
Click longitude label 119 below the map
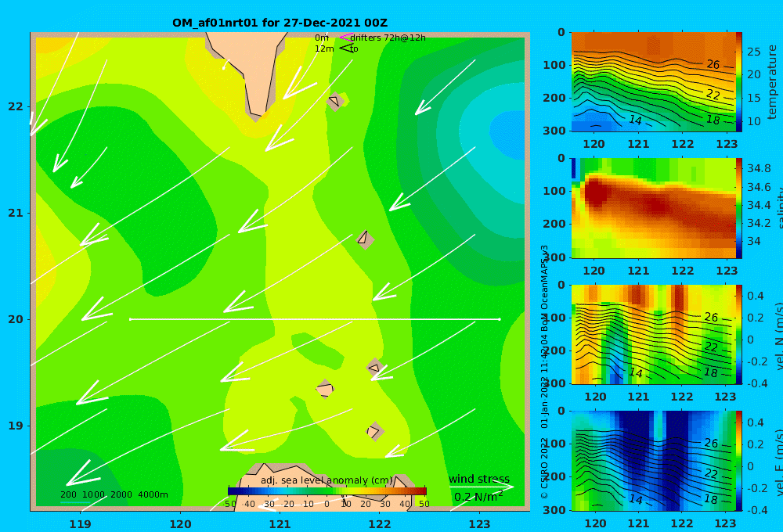click(80, 524)
